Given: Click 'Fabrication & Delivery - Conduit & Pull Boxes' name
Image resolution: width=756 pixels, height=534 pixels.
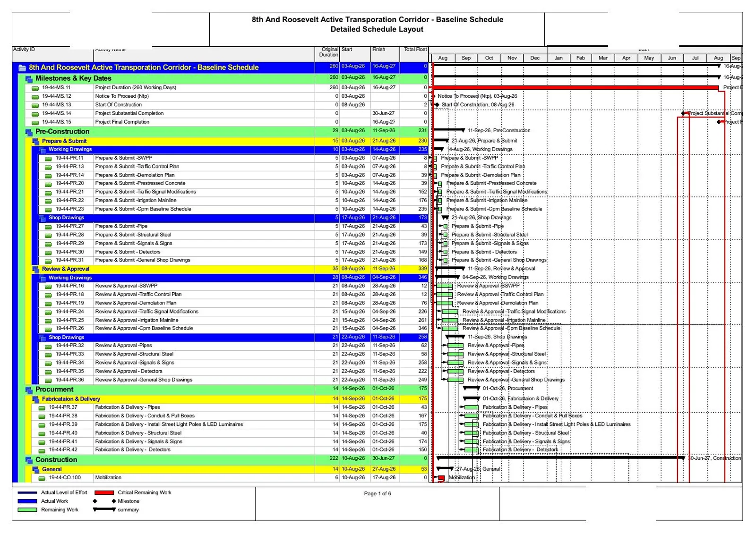Looking at the screenshot, I should point(145,416).
